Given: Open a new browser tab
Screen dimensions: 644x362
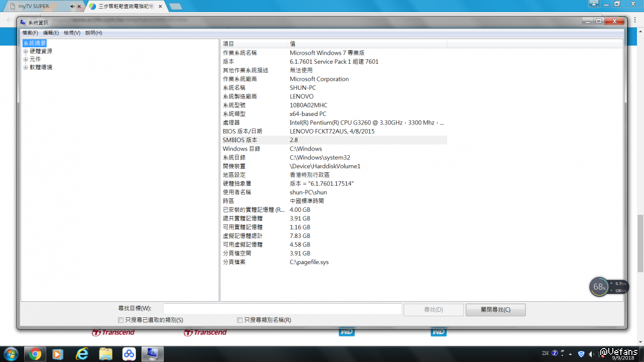Looking at the screenshot, I should coord(175,7).
